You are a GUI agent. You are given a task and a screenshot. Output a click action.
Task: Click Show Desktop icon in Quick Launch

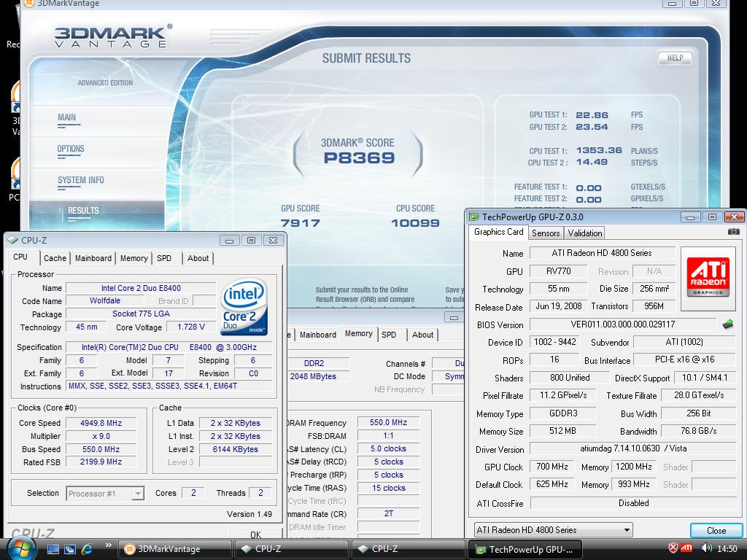tap(53, 549)
